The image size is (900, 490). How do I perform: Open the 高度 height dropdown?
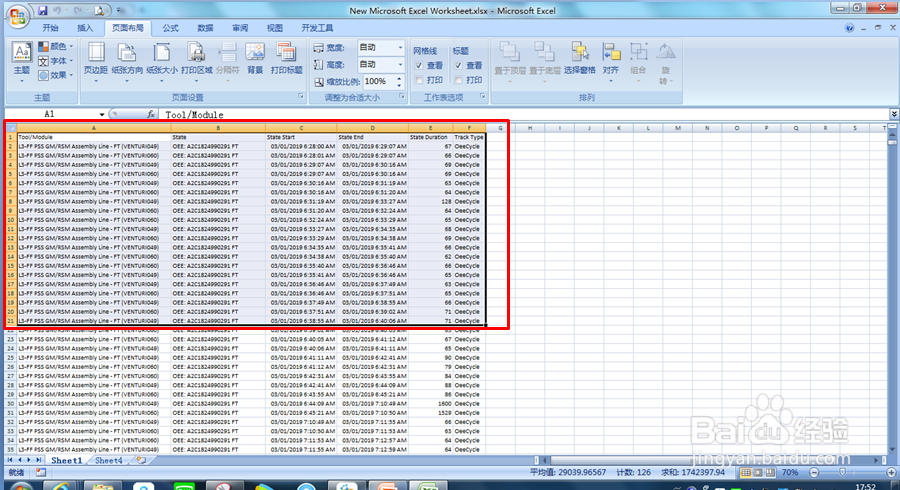pos(400,64)
